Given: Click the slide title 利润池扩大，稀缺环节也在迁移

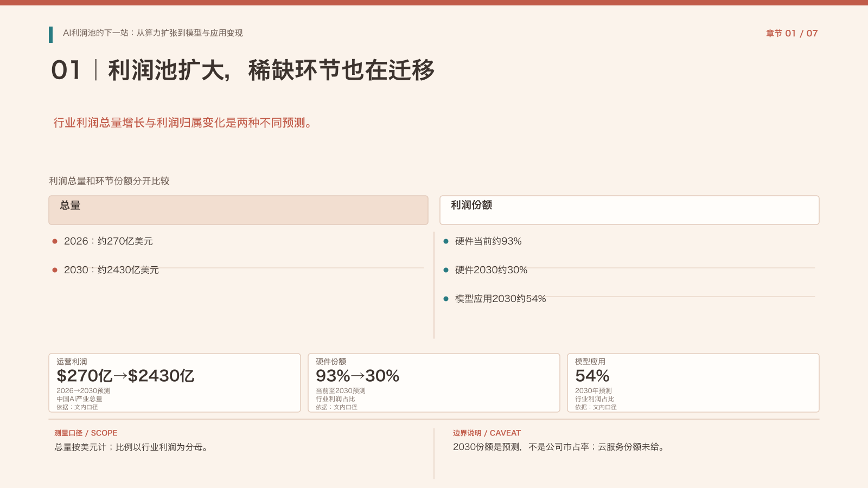Looking at the screenshot, I should click(271, 70).
